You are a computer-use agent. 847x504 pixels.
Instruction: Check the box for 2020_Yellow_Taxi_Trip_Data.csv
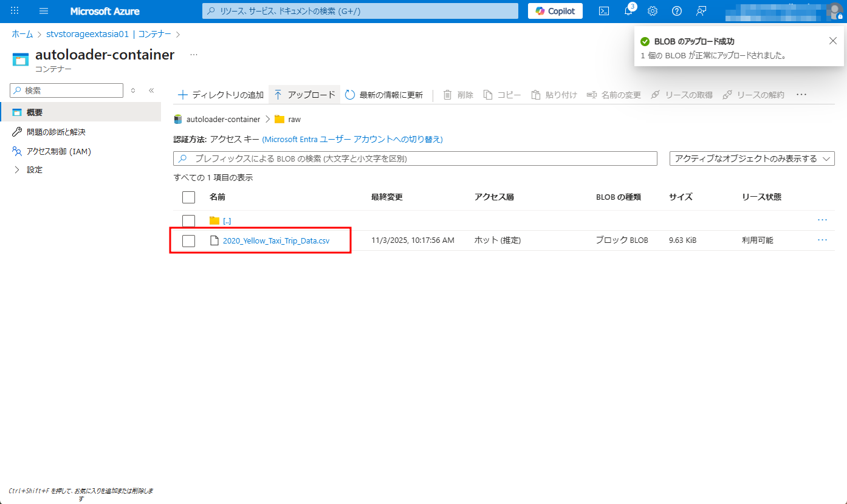click(x=188, y=240)
